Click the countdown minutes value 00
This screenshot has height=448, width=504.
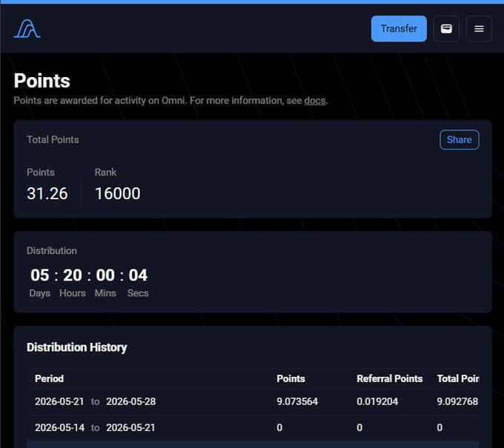[105, 275]
